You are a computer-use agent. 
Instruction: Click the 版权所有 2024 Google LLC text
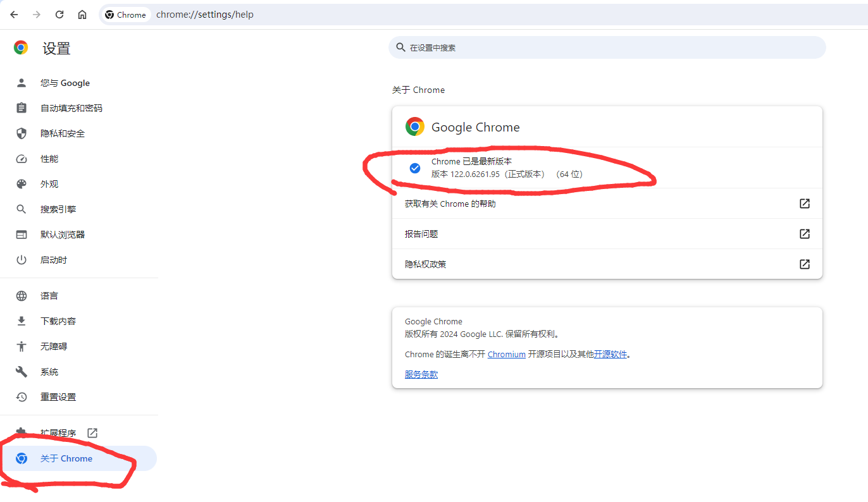coord(481,334)
